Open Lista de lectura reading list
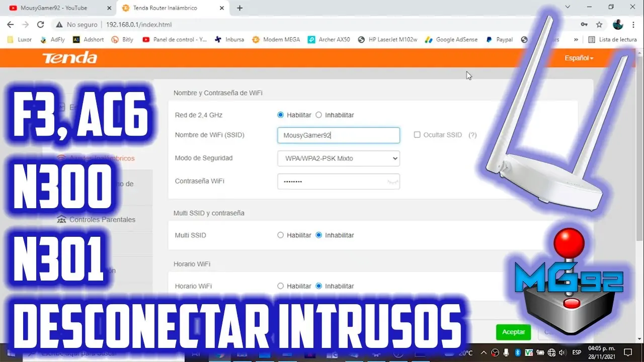 click(x=612, y=39)
